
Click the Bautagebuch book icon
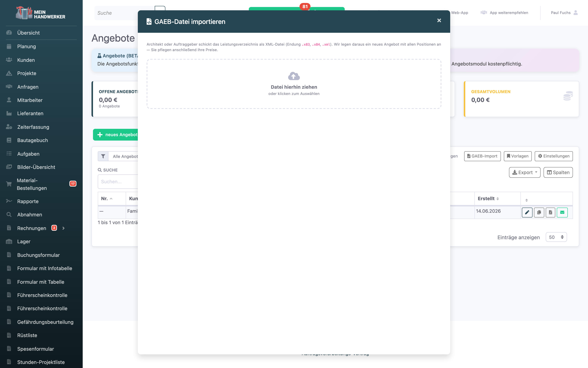9,140
